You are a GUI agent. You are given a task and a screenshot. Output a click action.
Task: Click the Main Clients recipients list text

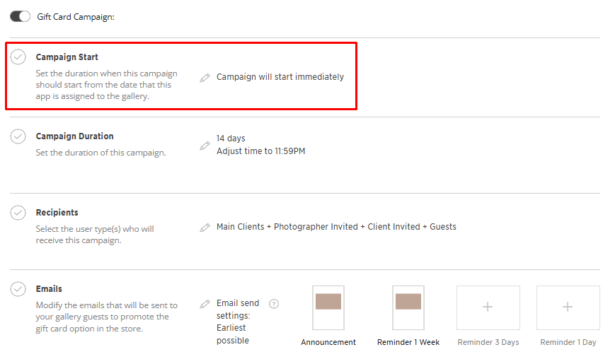pos(336,227)
